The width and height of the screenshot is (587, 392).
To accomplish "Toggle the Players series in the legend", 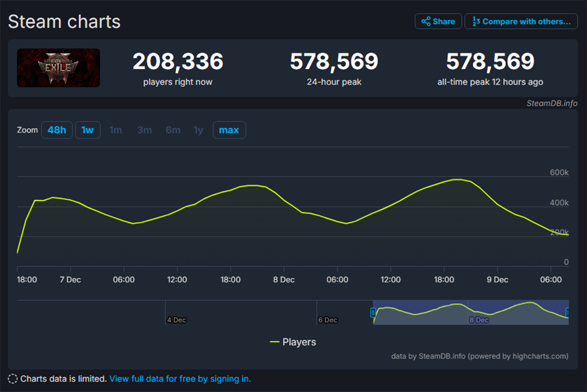I will pyautogui.click(x=293, y=342).
